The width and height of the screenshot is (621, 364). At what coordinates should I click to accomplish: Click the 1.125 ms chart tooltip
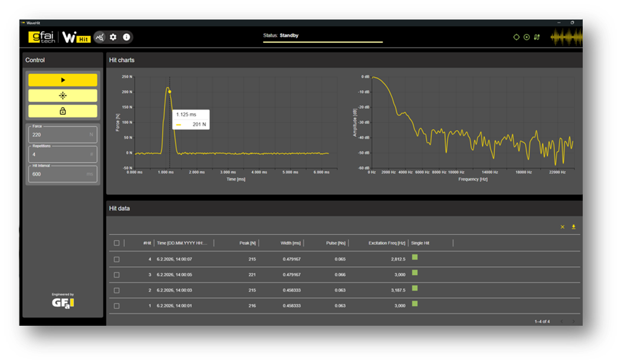[191, 120]
